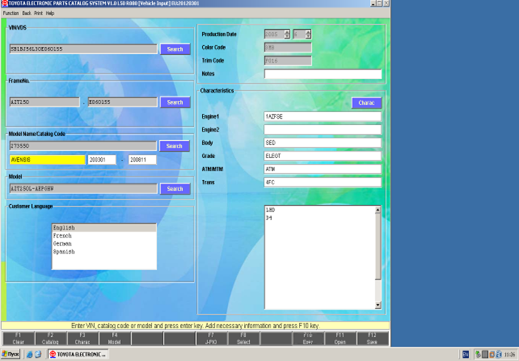Viewport: 519px width, 361px height.
Task: Select French in Customer Language list
Action: click(62, 236)
